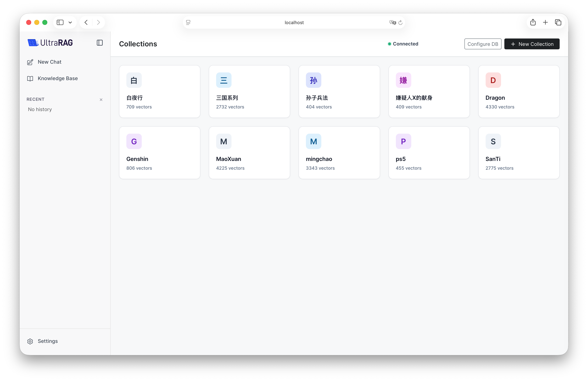
Task: Open the SanTi collection S icon
Action: pos(493,141)
